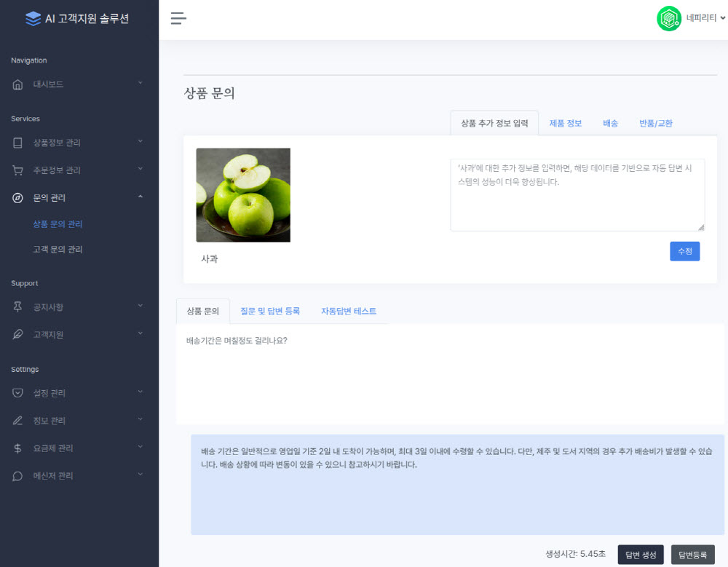Open the 네피리티 user dropdown
Viewport: 728px width, 567px height.
point(705,19)
